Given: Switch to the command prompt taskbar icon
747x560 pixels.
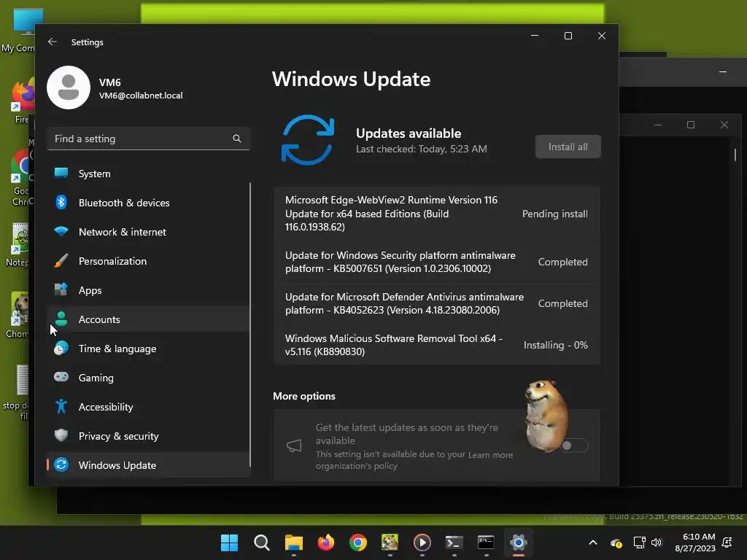Looking at the screenshot, I should click(x=486, y=542).
